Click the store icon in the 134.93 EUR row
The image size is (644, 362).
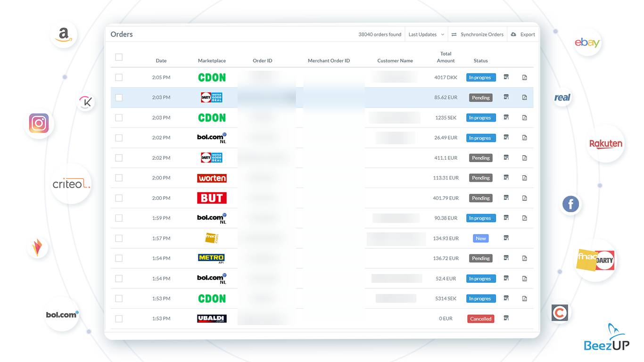coord(506,238)
